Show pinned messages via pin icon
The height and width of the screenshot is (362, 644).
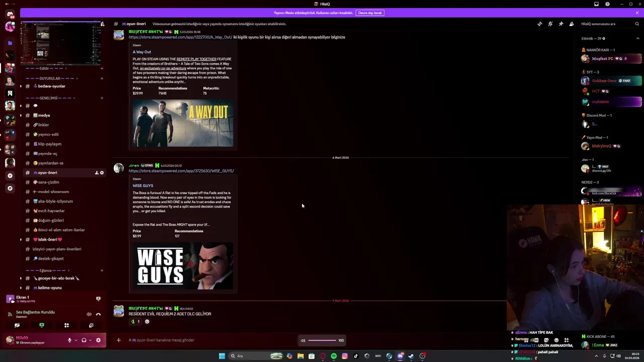(x=561, y=24)
